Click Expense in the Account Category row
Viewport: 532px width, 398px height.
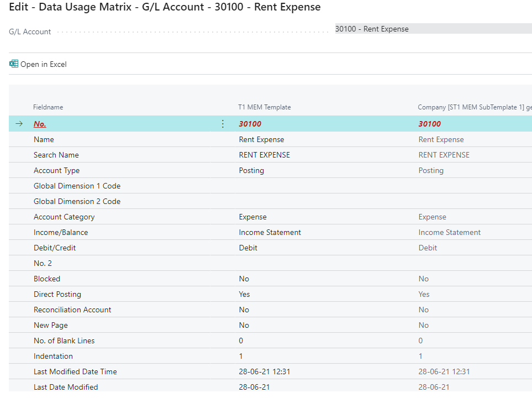[252, 217]
